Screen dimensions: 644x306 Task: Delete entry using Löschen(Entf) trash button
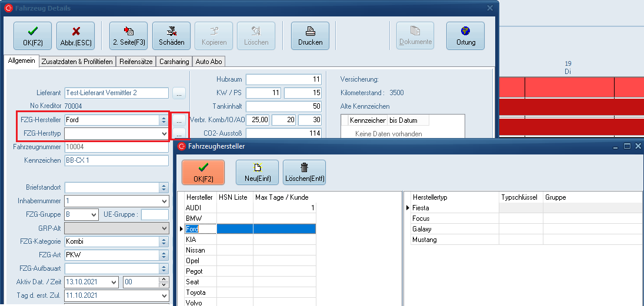pyautogui.click(x=304, y=173)
